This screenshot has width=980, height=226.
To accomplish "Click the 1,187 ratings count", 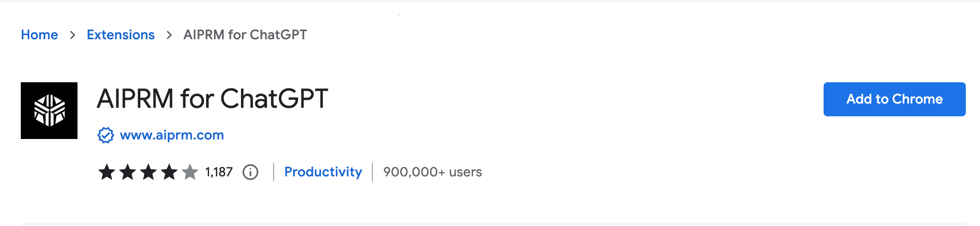I will (x=219, y=172).
